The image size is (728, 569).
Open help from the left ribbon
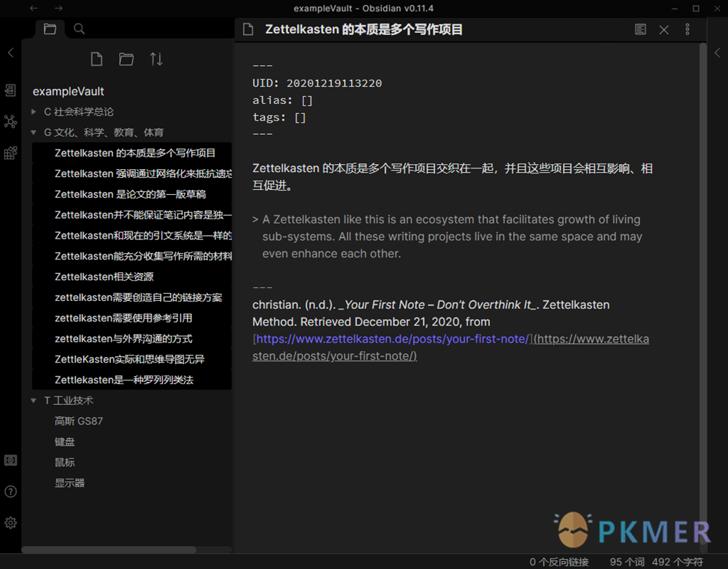point(10,492)
